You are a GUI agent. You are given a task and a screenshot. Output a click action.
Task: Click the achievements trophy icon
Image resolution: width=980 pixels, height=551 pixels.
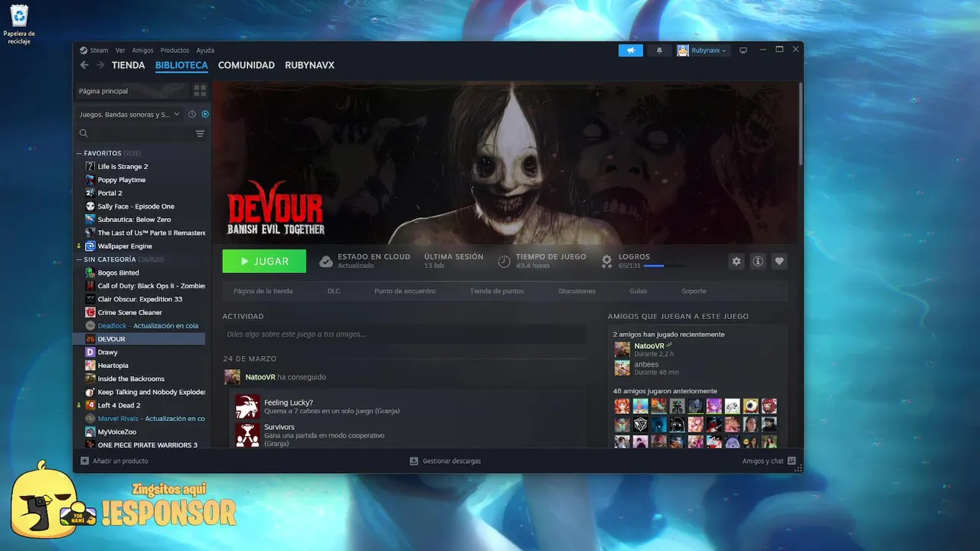(606, 261)
